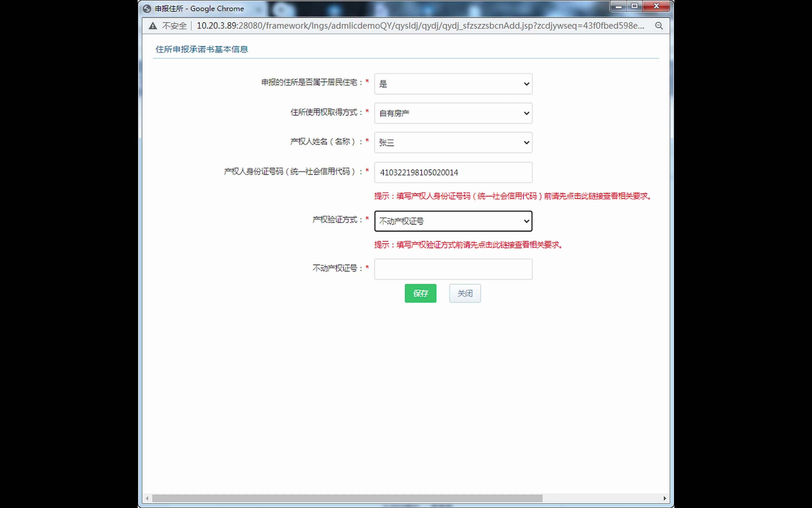812x508 pixels.
Task: Click the scrollbar left arrow
Action: click(147, 498)
